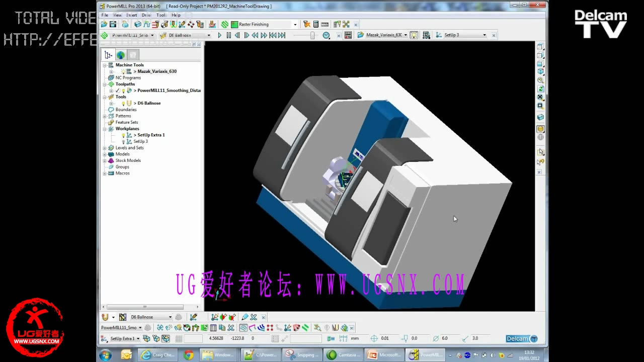Screen dimensions: 644x362
Task: Open Windows Start menu orb
Action: [106, 355]
